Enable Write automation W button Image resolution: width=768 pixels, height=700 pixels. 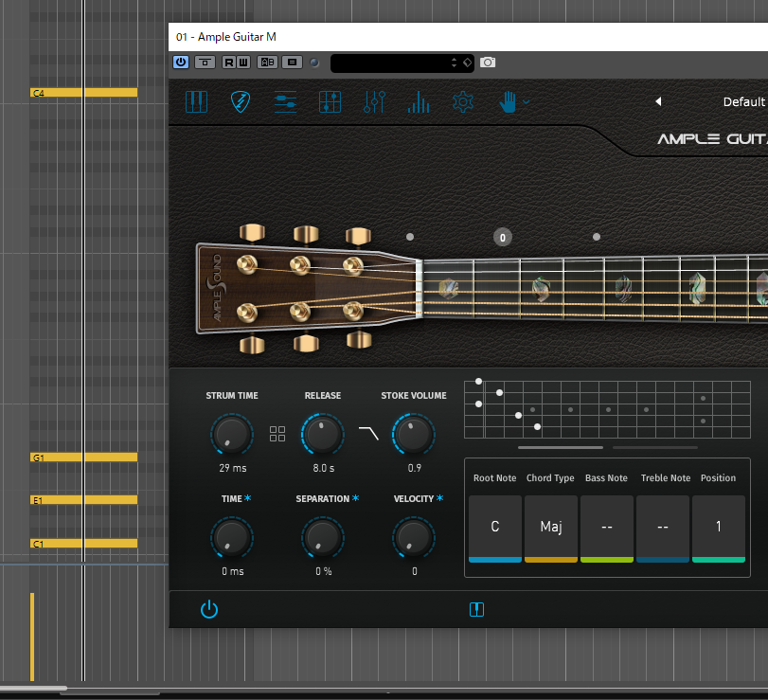coord(243,63)
